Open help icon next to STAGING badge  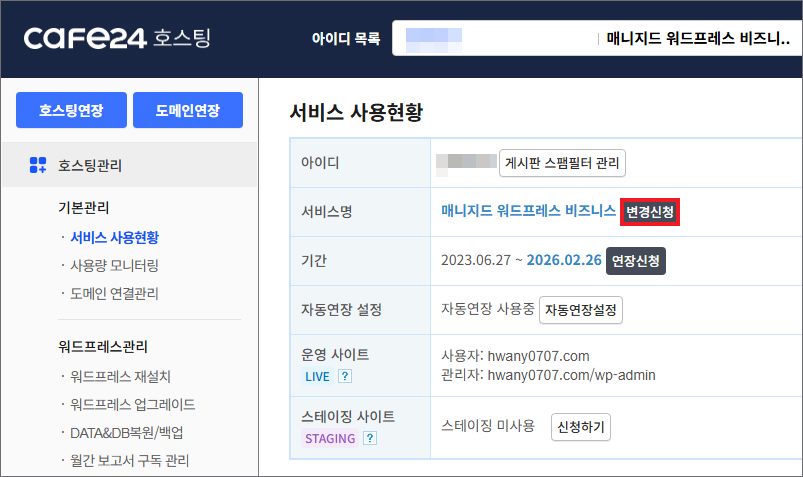coord(369,438)
